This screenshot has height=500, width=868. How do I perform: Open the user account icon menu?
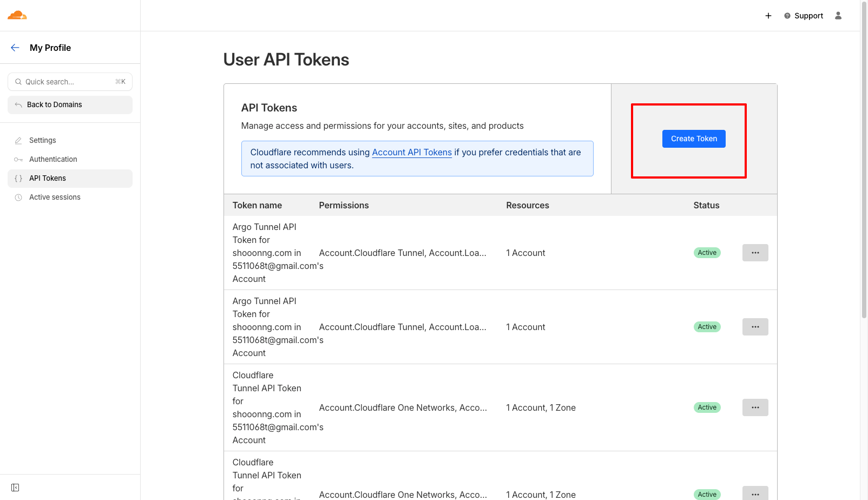tap(838, 16)
